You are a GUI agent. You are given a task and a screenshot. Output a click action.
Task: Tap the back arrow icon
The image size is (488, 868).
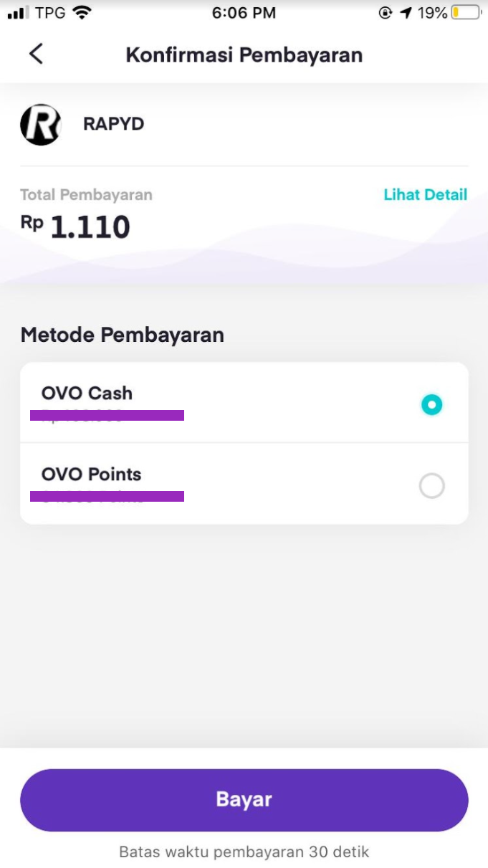tap(36, 54)
